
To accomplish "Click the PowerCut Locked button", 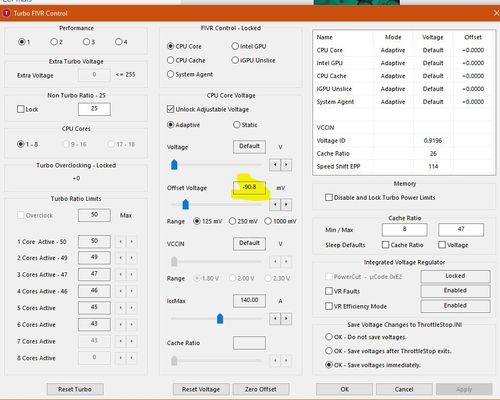I will point(455,276).
